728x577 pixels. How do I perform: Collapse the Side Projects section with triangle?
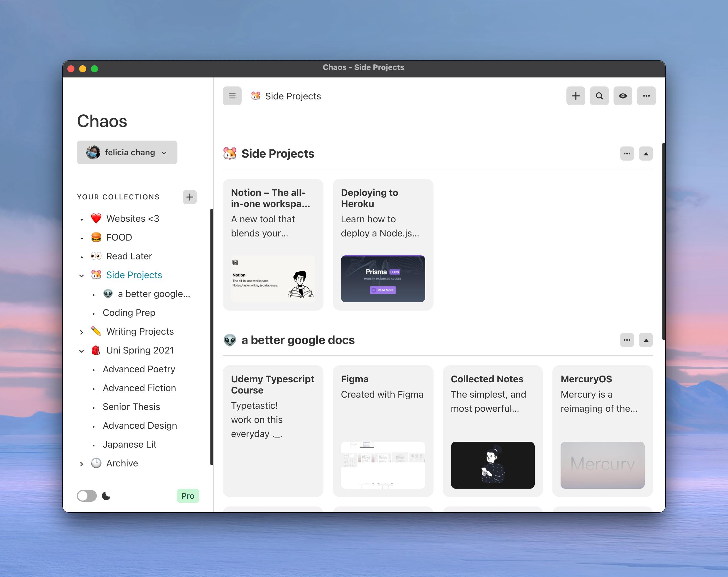click(646, 154)
